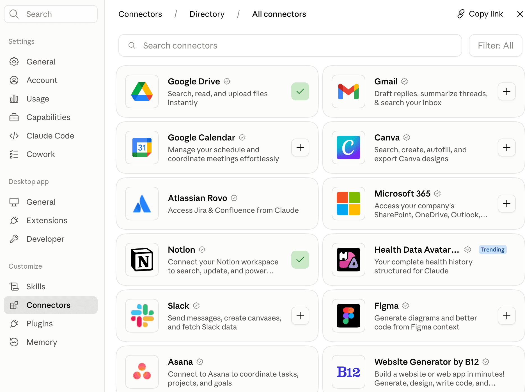532x392 pixels.
Task: Click the verified badge beside Notion
Action: coord(202,250)
